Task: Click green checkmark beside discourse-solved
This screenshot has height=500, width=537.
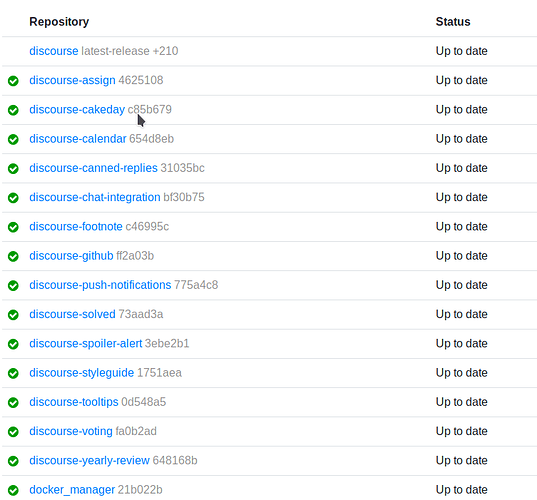Action: click(13, 315)
